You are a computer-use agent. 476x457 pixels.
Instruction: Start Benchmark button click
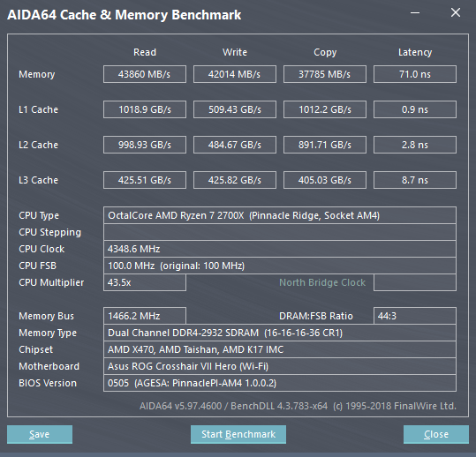(238, 434)
